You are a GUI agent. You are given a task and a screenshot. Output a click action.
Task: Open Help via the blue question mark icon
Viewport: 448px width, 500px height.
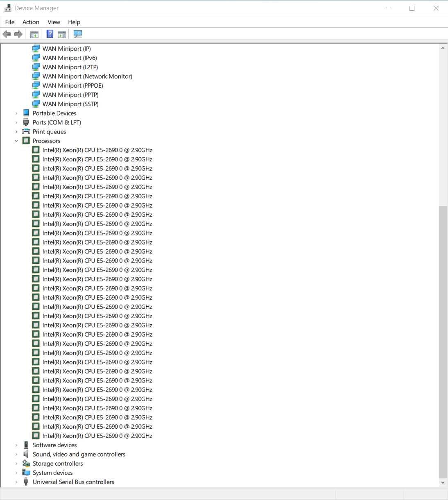pos(50,34)
